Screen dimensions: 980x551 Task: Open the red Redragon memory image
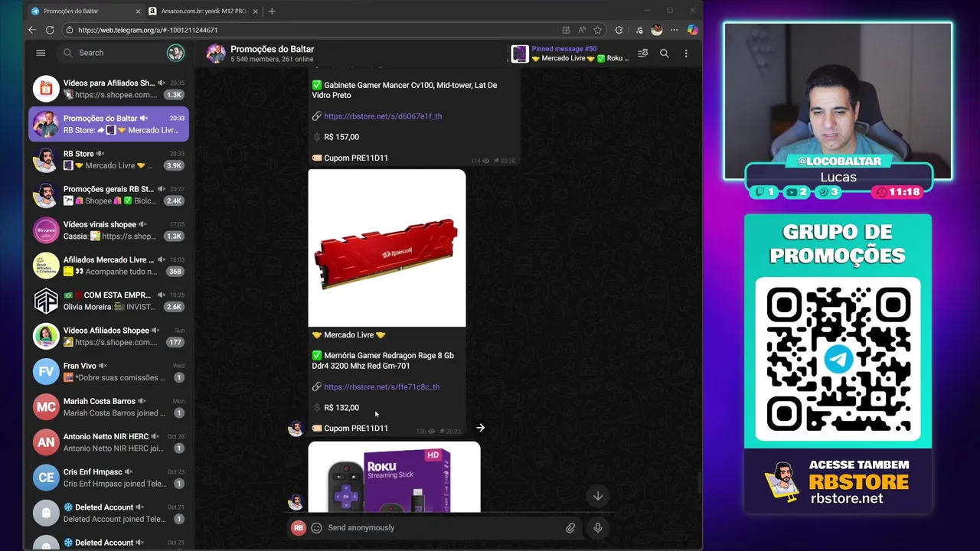click(x=387, y=248)
